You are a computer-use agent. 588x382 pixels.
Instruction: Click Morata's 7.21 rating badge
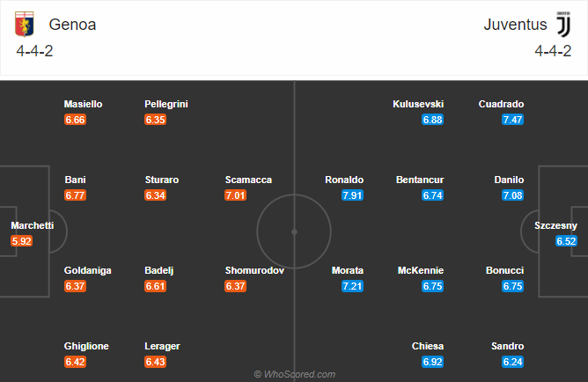click(x=352, y=286)
